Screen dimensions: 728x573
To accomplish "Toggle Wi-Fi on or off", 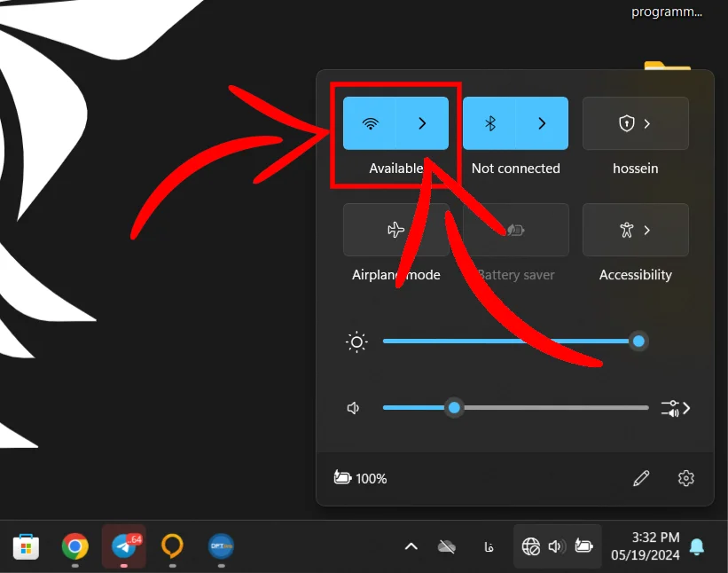I will coord(370,123).
